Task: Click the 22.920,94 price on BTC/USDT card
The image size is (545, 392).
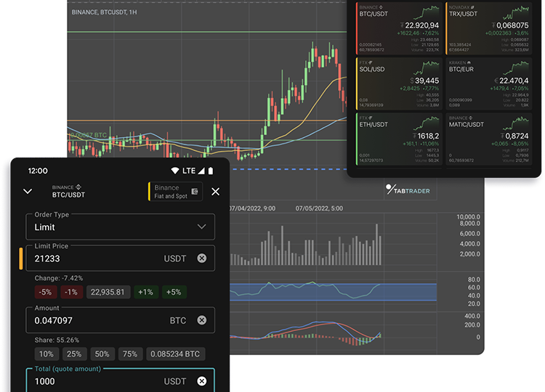Action: (421, 25)
